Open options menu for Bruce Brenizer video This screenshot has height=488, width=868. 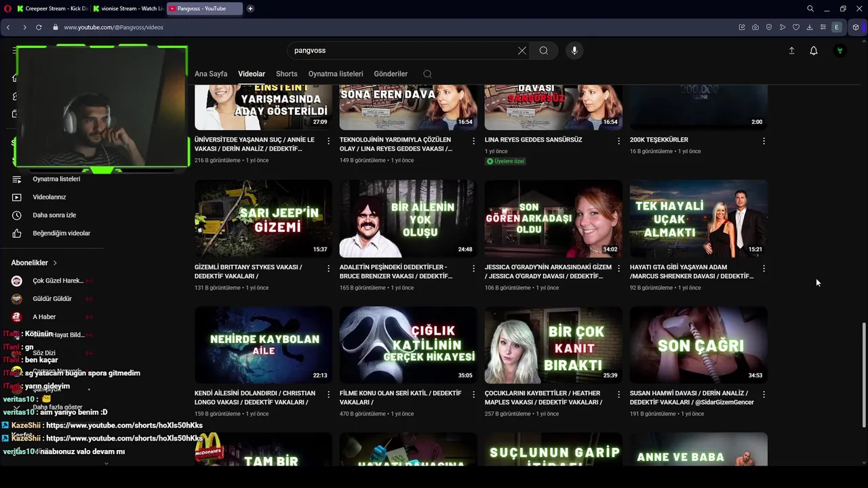[x=474, y=268]
